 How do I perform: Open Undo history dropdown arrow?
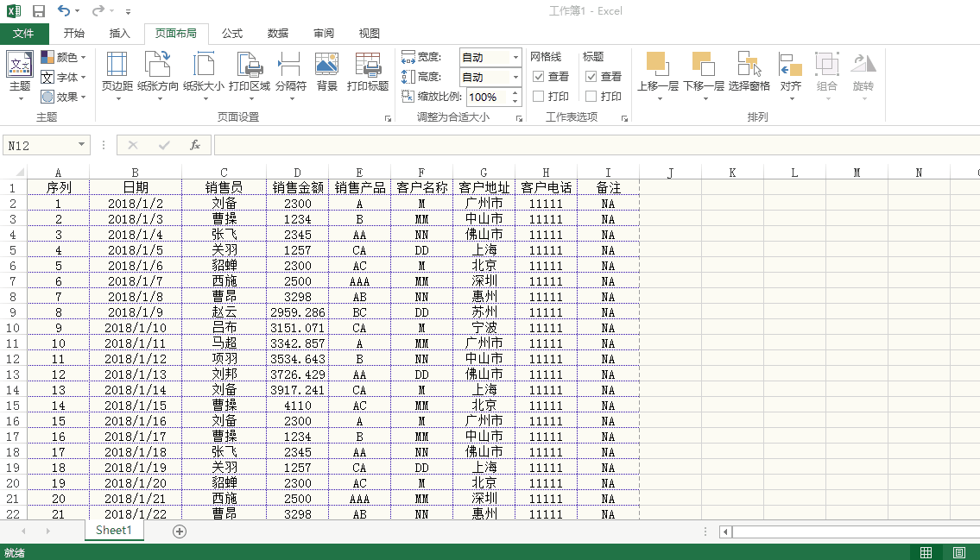[x=78, y=11]
